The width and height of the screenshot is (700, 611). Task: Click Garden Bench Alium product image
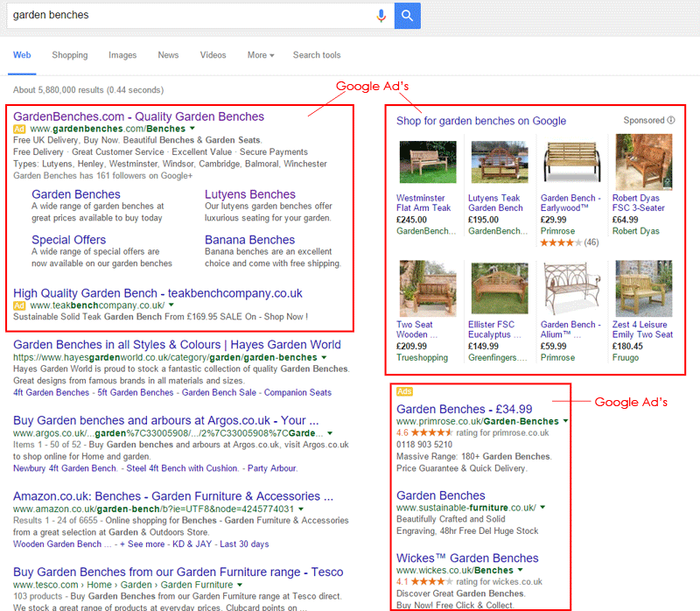[571, 289]
